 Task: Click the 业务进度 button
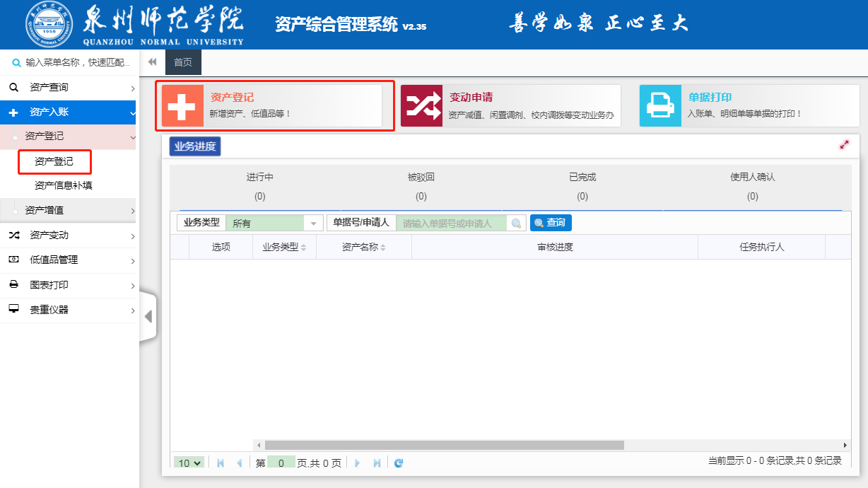pos(195,146)
